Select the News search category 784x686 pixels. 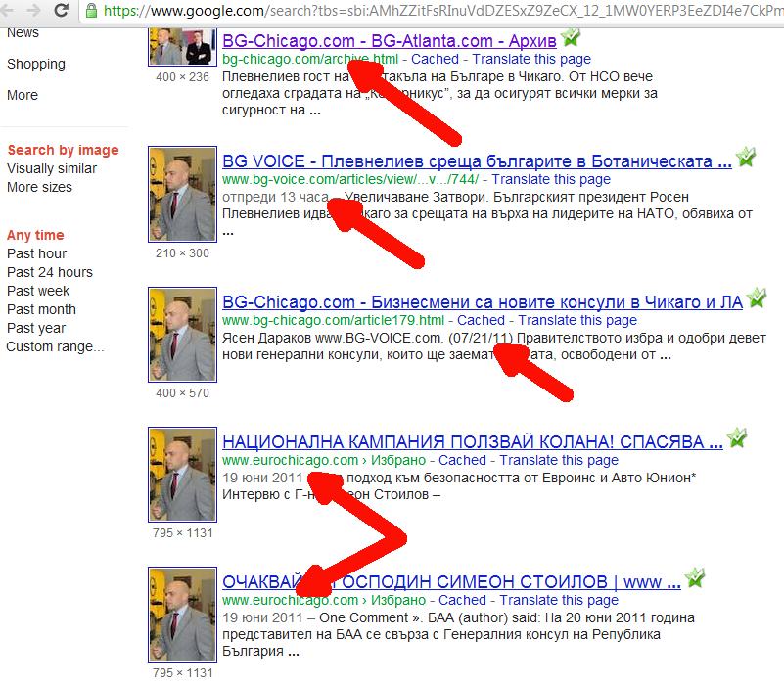point(23,32)
